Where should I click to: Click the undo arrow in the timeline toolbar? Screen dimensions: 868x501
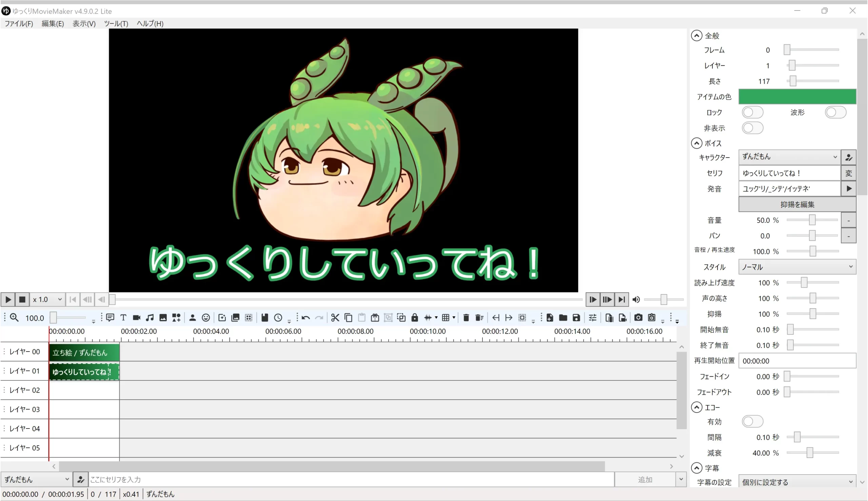(306, 318)
